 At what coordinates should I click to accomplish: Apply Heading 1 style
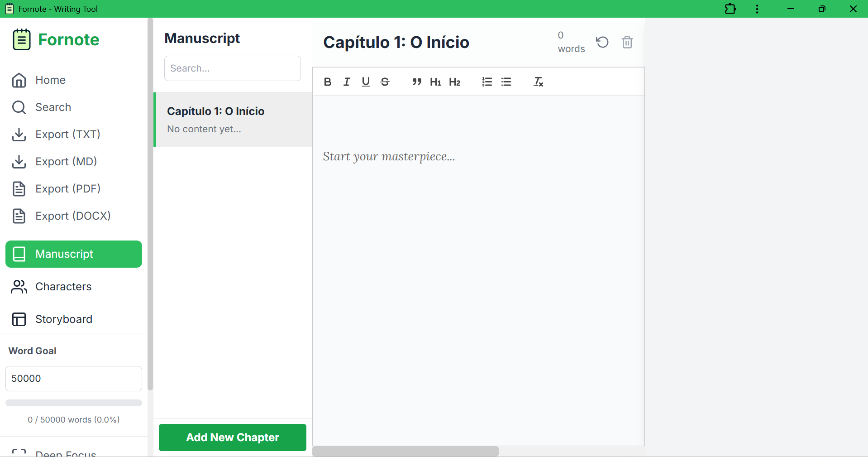tap(436, 82)
